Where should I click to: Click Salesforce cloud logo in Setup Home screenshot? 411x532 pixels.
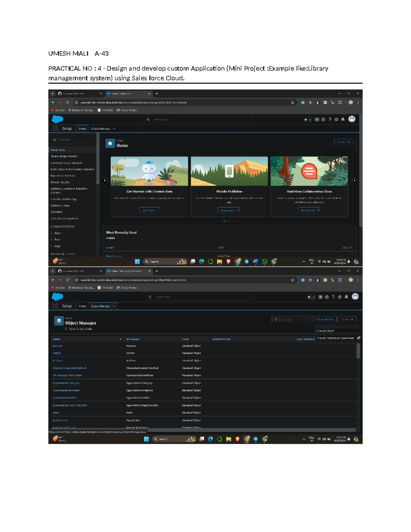click(x=57, y=119)
